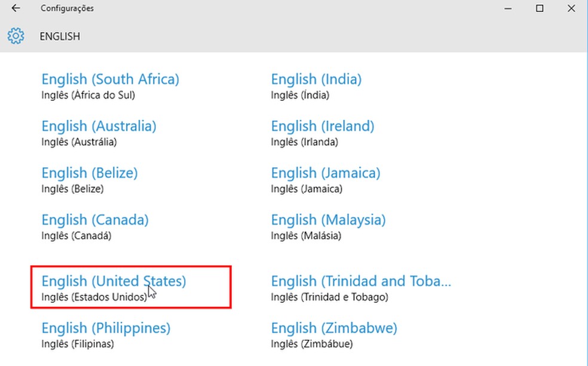588x366 pixels.
Task: Choose English (Ireland) option
Action: [323, 127]
